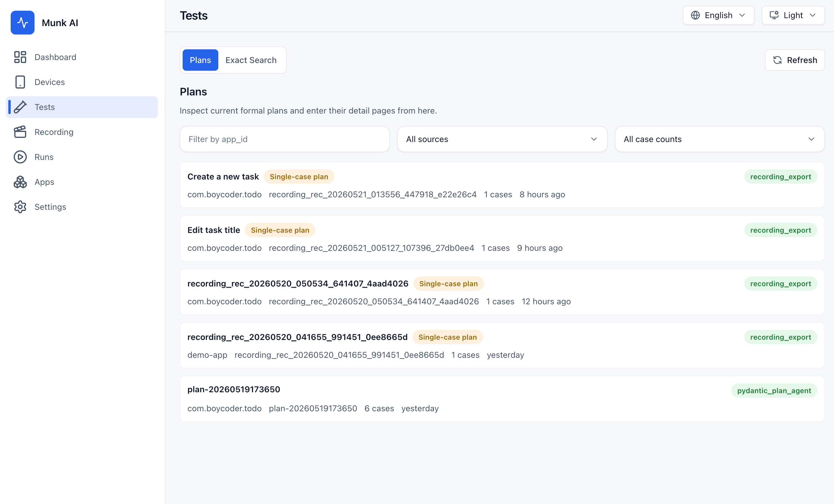The height and width of the screenshot is (504, 834).
Task: Click text recording_rec_20260521_013556_447918_e22e26c4
Action: click(x=373, y=194)
